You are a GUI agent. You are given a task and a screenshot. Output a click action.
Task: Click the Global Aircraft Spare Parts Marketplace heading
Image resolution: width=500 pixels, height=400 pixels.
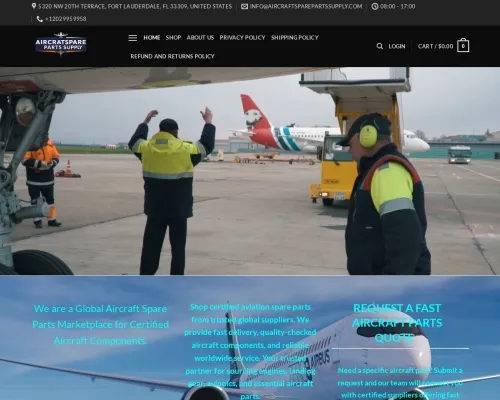[x=100, y=324]
